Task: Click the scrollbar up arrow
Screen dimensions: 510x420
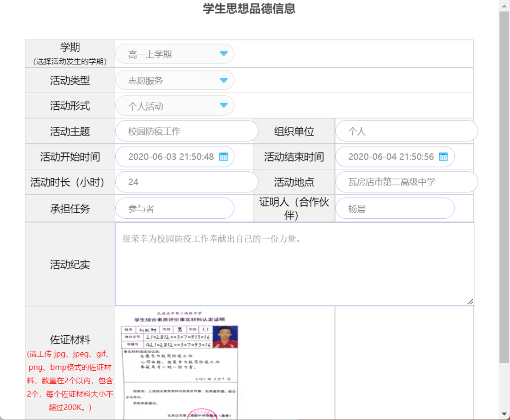Action: [504, 5]
